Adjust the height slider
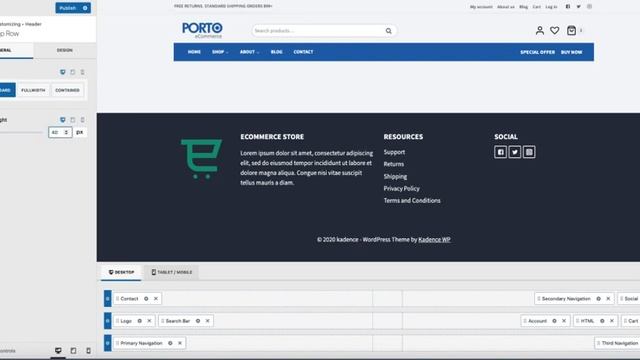The image size is (640, 360). [x=20, y=132]
